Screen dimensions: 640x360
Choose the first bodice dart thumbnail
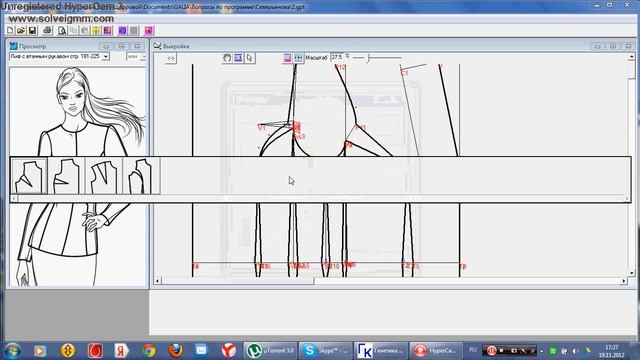[x=29, y=176]
